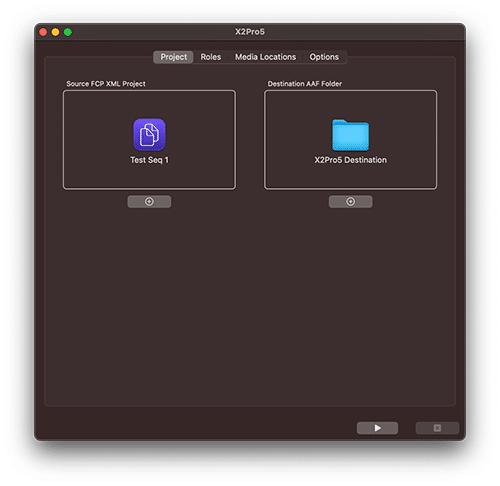Click the Source FCP XML Project heading
This screenshot has width=500, height=486.
click(x=106, y=84)
